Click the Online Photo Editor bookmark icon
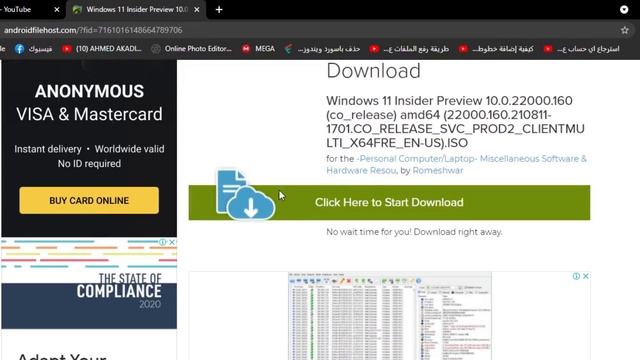Screen dimensions: 640x360 coord(156,49)
